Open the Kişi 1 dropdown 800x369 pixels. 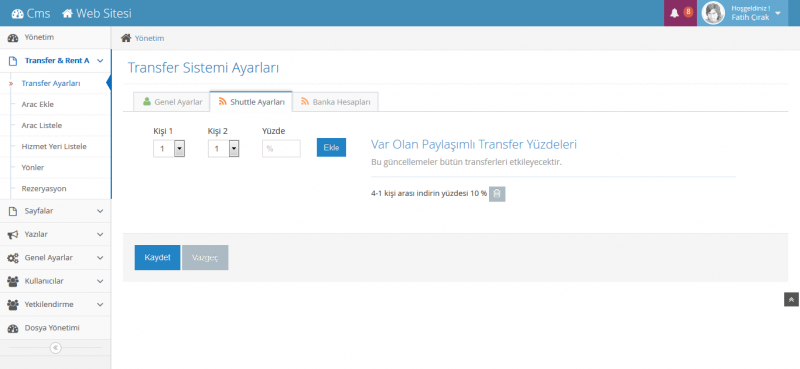coord(169,149)
